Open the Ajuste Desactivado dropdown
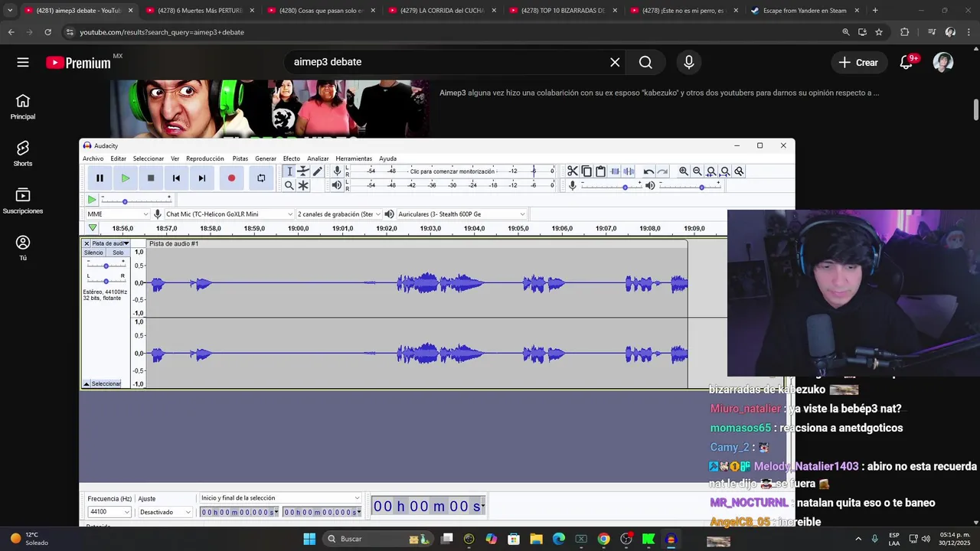Screen dimensions: 980x551 (x=165, y=512)
